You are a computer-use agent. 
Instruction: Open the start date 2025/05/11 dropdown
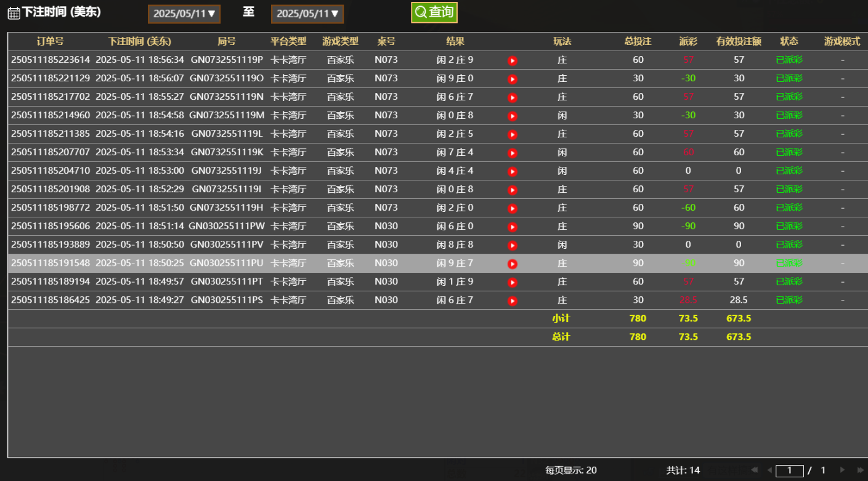[184, 13]
